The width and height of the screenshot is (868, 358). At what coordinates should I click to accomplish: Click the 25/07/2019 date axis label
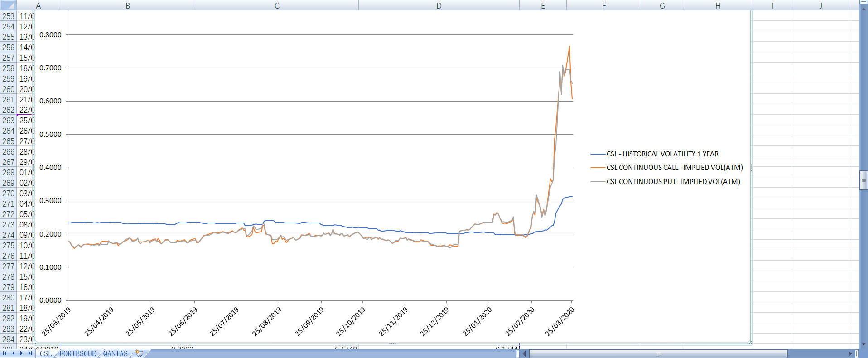click(224, 322)
